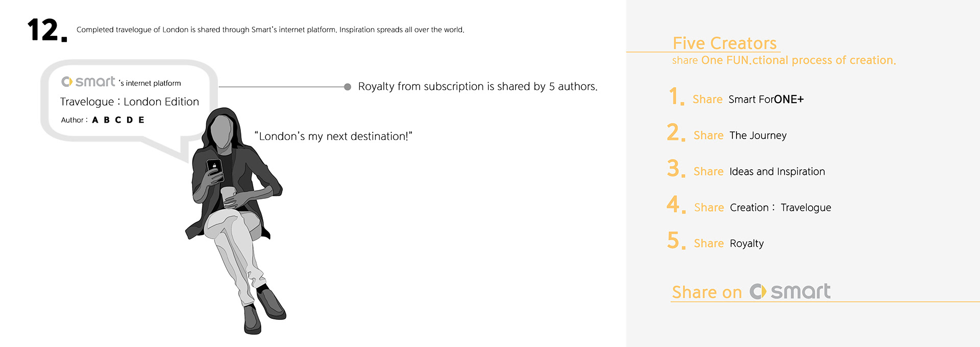Click the smart logo beside "Share on"
This screenshot has width=980, height=347.
coord(790,291)
